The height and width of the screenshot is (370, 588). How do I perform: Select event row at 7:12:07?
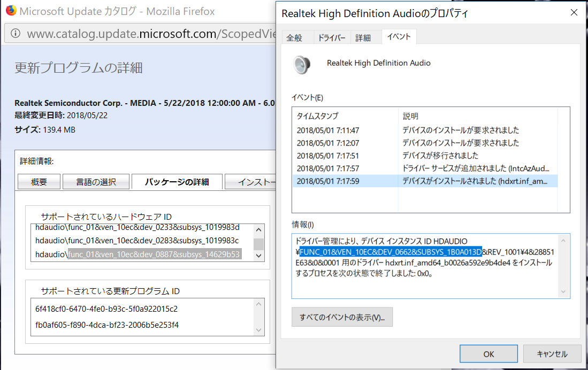point(425,143)
